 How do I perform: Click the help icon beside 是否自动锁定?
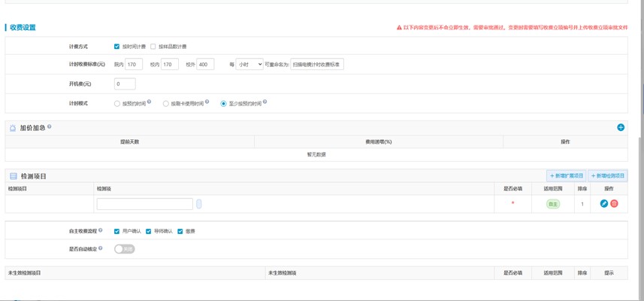101,248
